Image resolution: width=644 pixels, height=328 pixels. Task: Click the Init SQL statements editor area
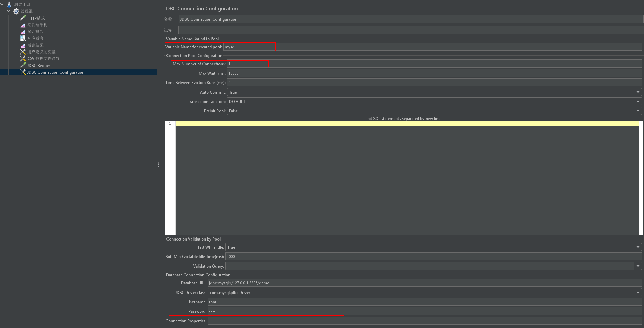[x=407, y=178]
